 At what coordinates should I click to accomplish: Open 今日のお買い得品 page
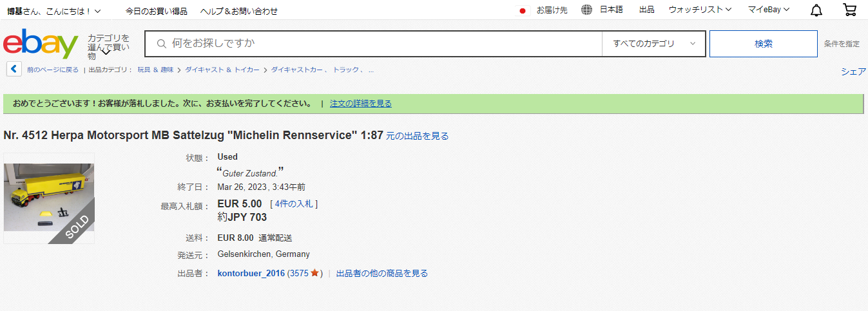157,11
